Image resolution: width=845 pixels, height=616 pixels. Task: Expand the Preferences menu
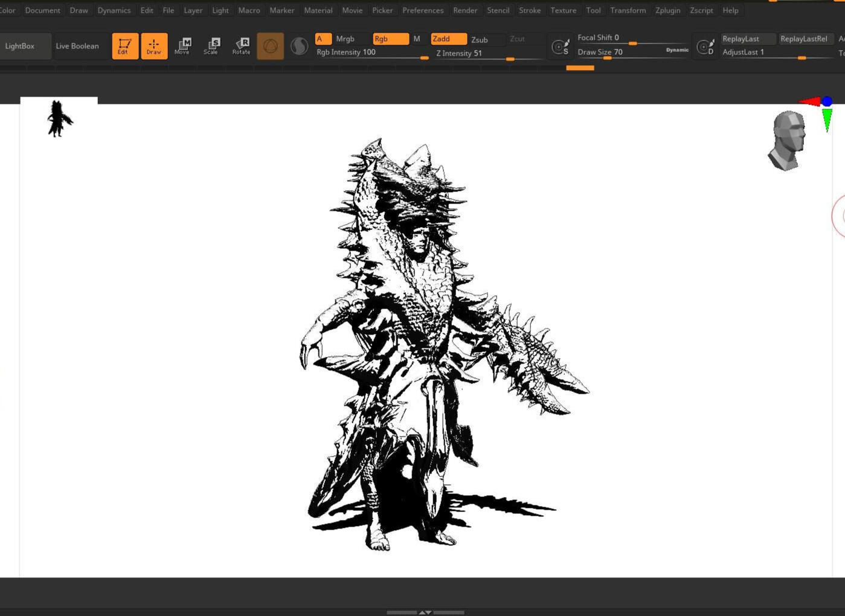[423, 10]
